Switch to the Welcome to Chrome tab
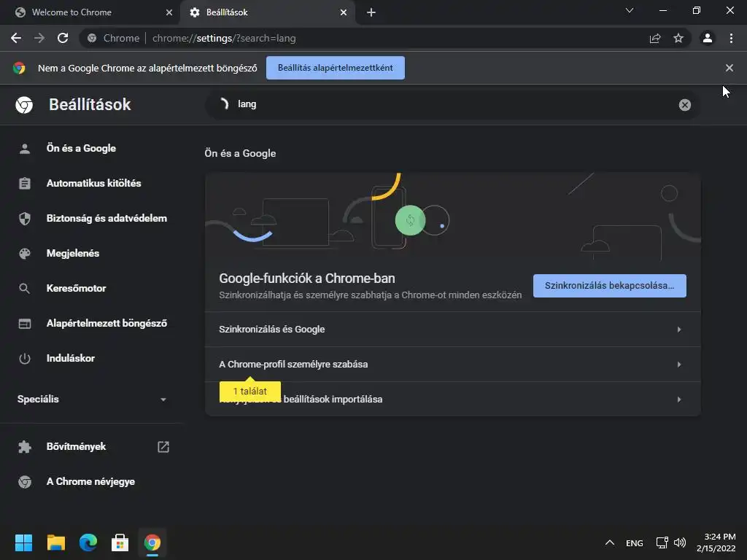The width and height of the screenshot is (747, 560). pyautogui.click(x=90, y=12)
